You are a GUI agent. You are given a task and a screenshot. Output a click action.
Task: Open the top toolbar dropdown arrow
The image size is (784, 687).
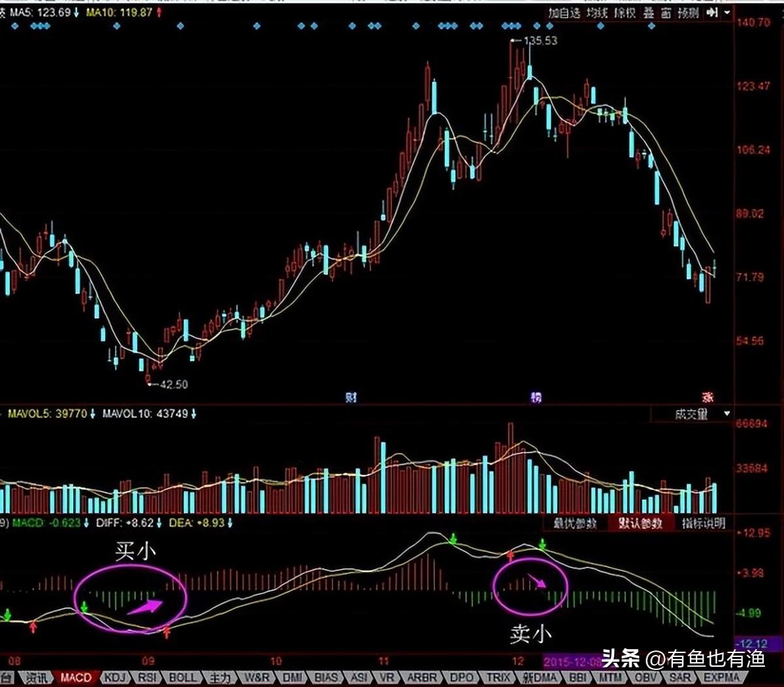coord(727,13)
